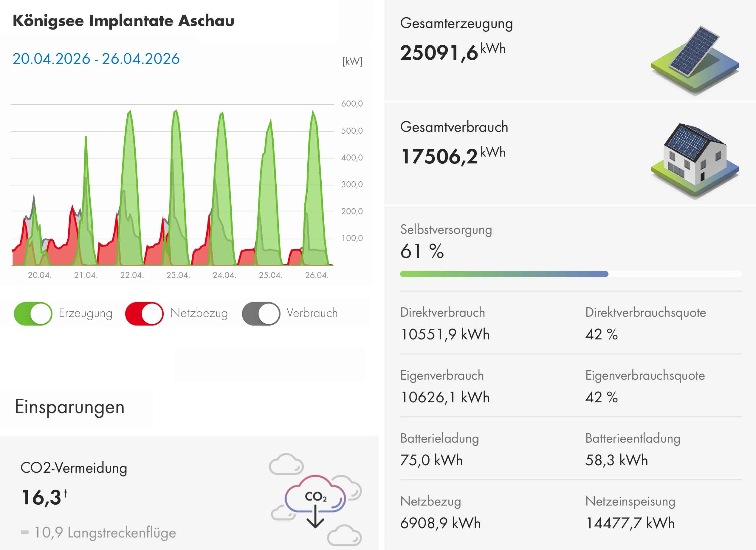Select the Gesamtverbrauch 17506,2 kWh value

coord(452,156)
